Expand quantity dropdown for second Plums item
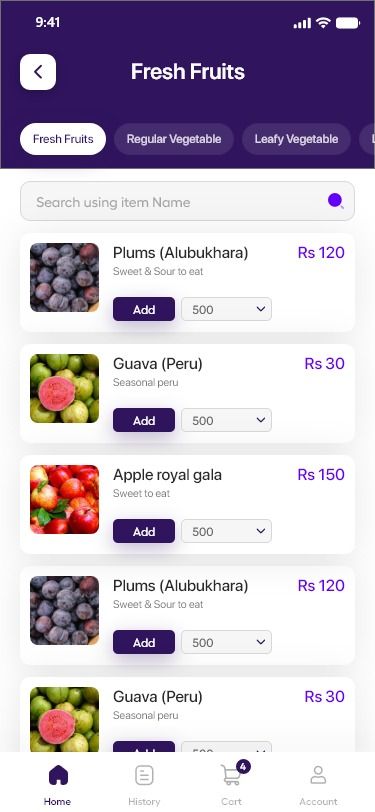The height and width of the screenshot is (812, 375). (x=226, y=642)
